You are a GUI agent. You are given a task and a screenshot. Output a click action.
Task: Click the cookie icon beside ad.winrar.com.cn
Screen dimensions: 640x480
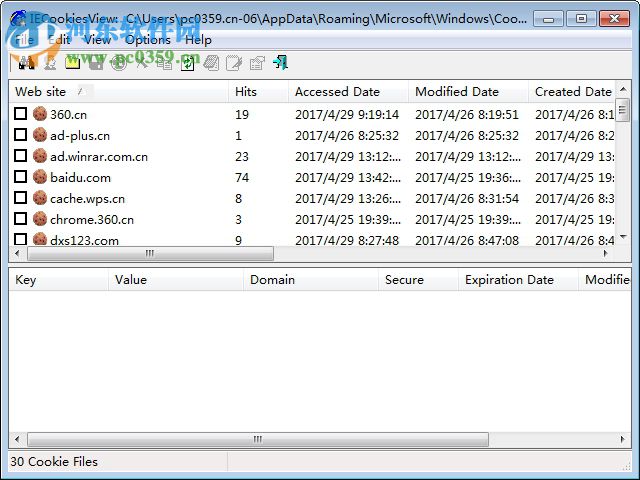click(40, 156)
